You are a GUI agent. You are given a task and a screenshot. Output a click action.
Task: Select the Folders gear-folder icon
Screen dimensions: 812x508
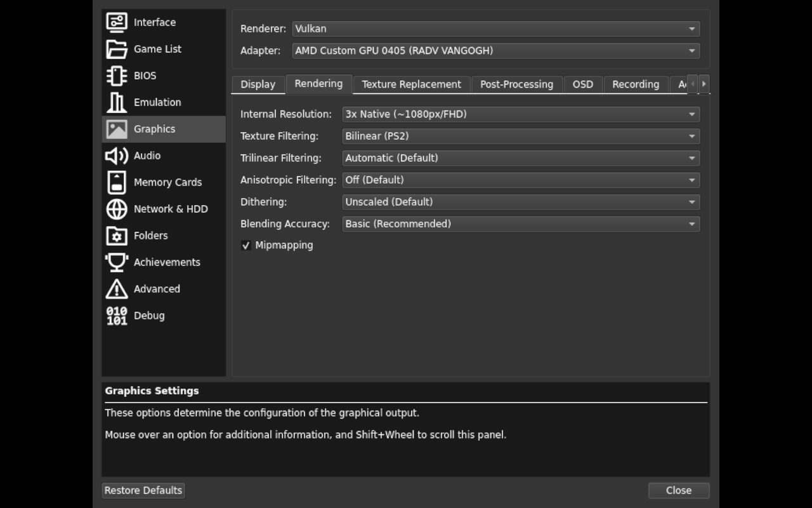(117, 236)
